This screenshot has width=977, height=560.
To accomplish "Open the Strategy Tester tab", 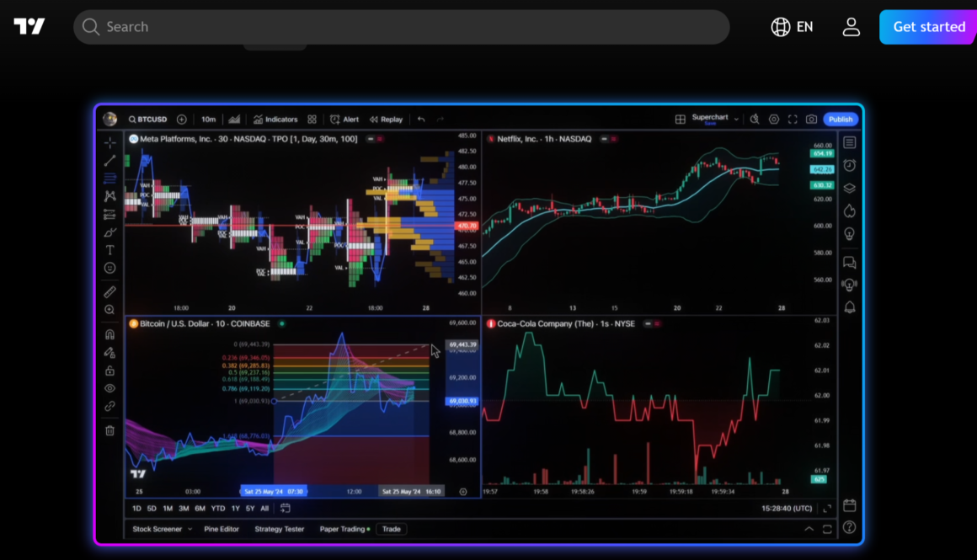I will (279, 530).
